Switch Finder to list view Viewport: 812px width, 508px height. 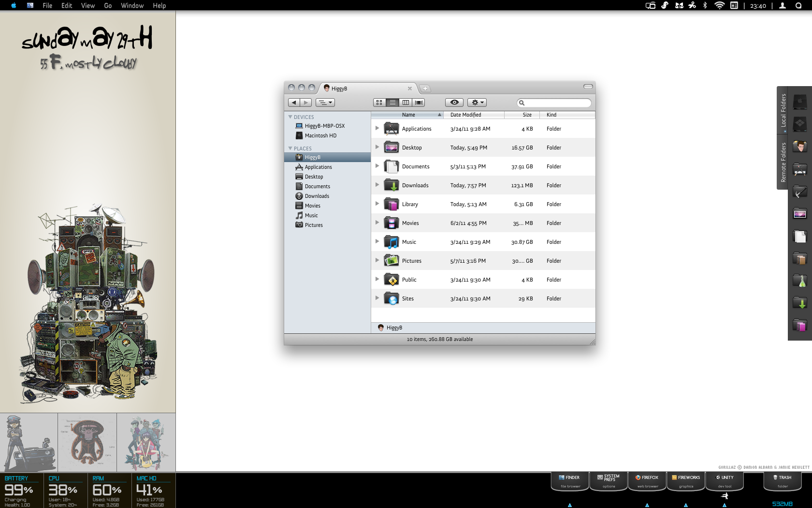tap(392, 103)
